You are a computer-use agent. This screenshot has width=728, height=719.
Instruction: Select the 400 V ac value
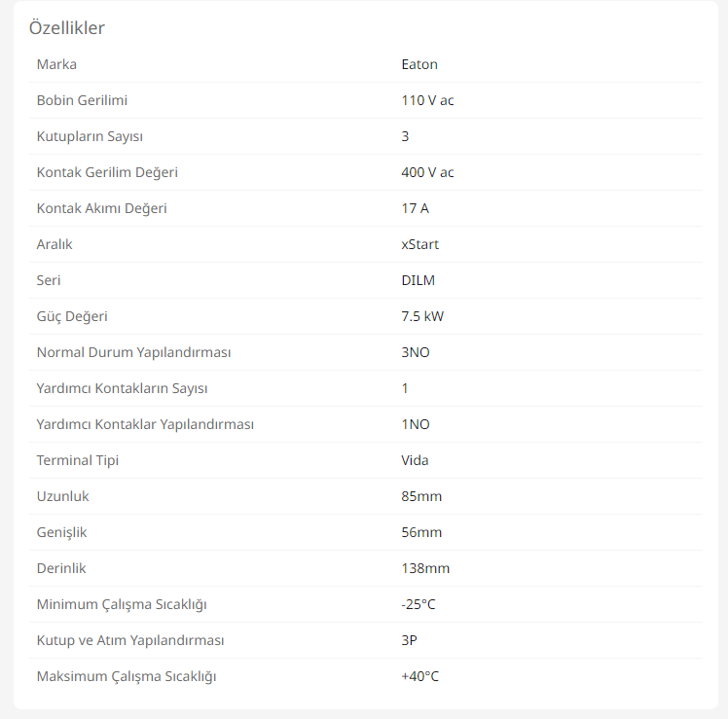click(427, 172)
